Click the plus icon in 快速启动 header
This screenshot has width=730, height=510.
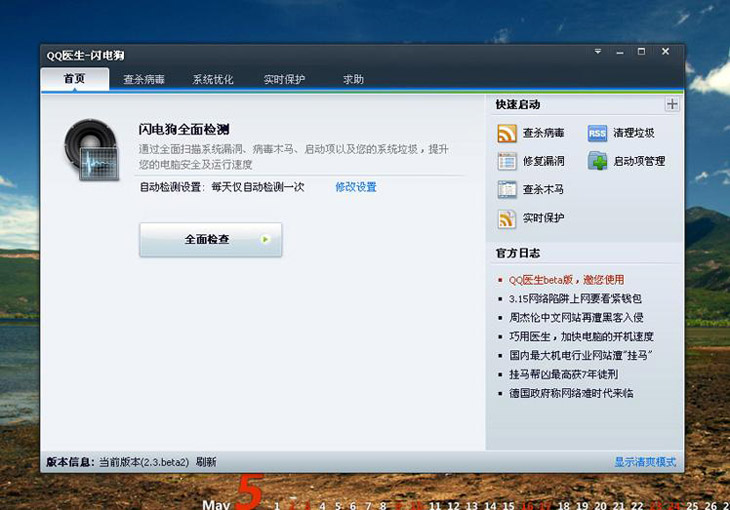[671, 104]
